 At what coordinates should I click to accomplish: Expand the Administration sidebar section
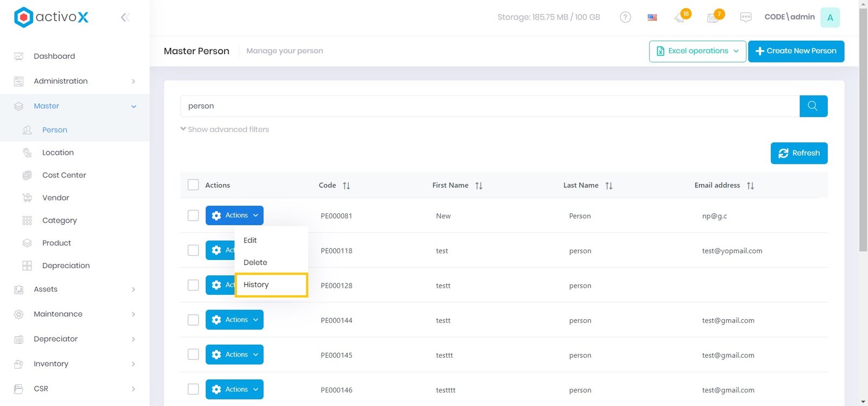74,81
